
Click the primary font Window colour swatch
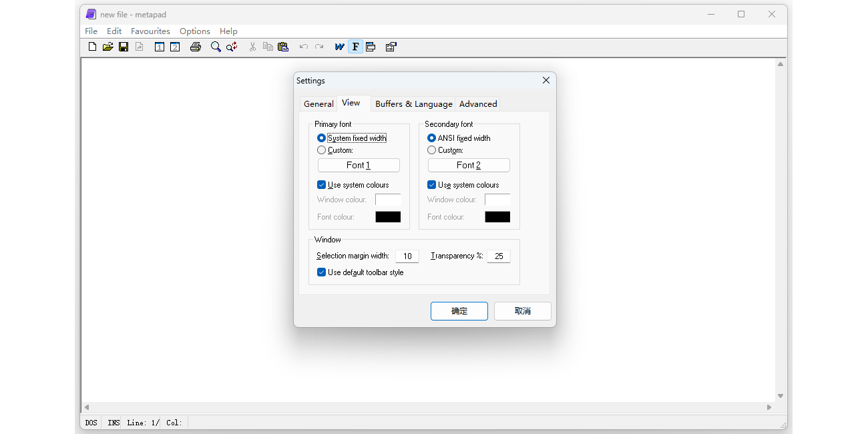coord(388,200)
